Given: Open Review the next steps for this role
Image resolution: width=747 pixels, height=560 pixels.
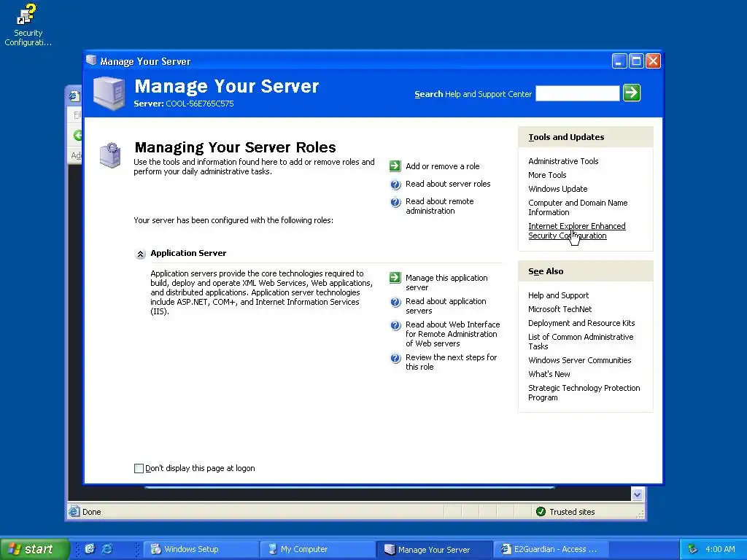Looking at the screenshot, I should pyautogui.click(x=451, y=362).
